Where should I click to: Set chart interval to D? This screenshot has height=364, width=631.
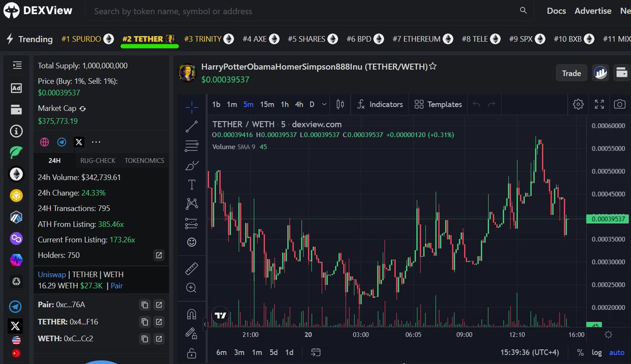coord(312,104)
